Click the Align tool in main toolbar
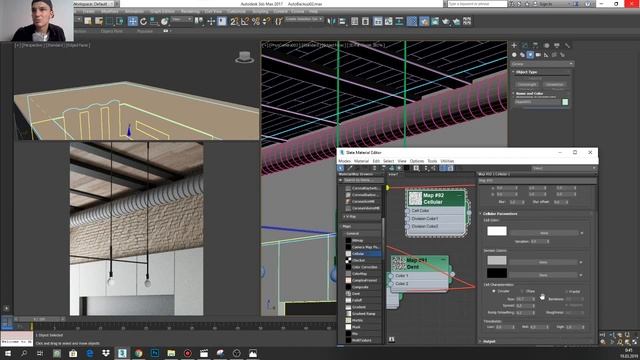 [x=342, y=21]
